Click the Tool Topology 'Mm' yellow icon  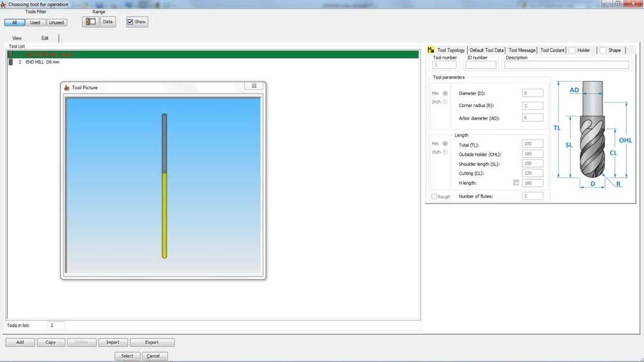pos(431,50)
